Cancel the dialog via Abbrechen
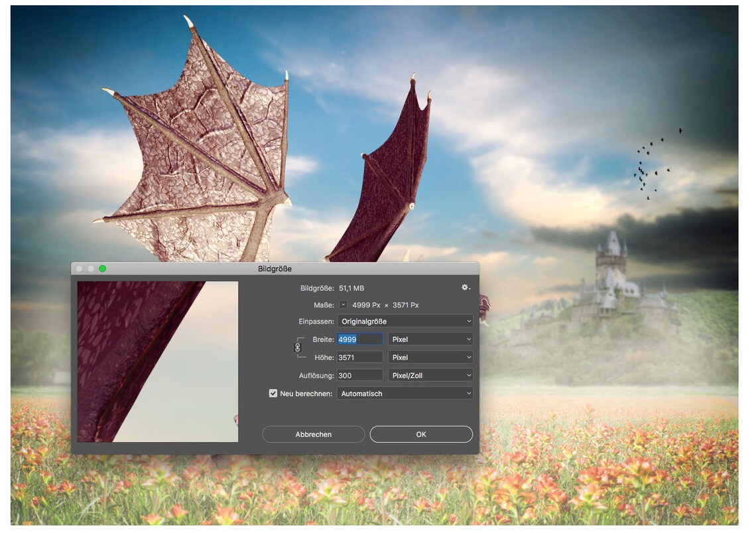Image resolution: width=756 pixels, height=533 pixels. pyautogui.click(x=313, y=434)
